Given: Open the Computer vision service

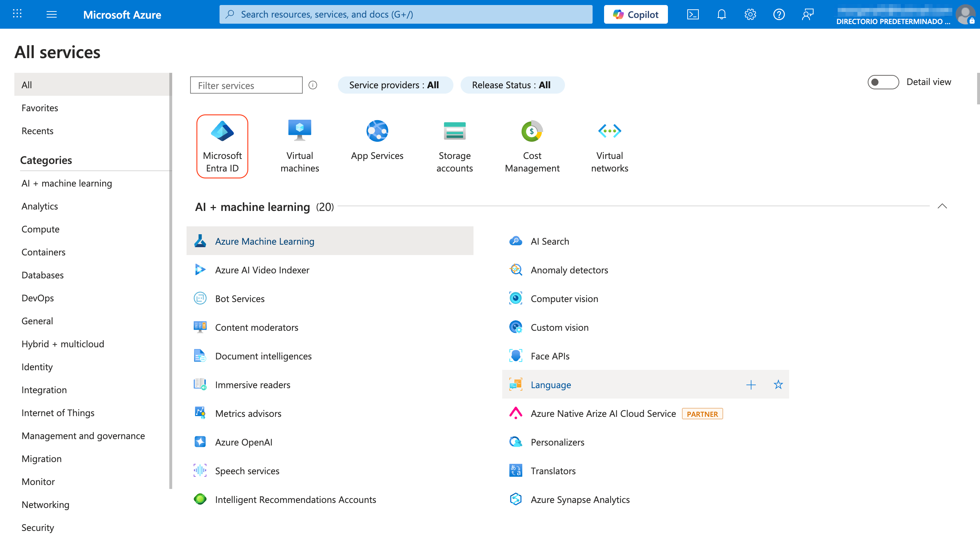Looking at the screenshot, I should [564, 298].
